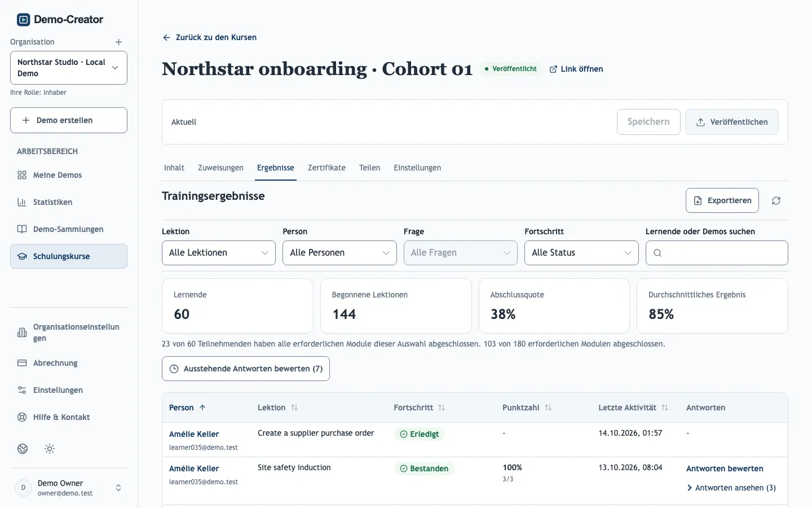This screenshot has width=812, height=508.
Task: Click the Antworten bewerten link
Action: pos(725,468)
